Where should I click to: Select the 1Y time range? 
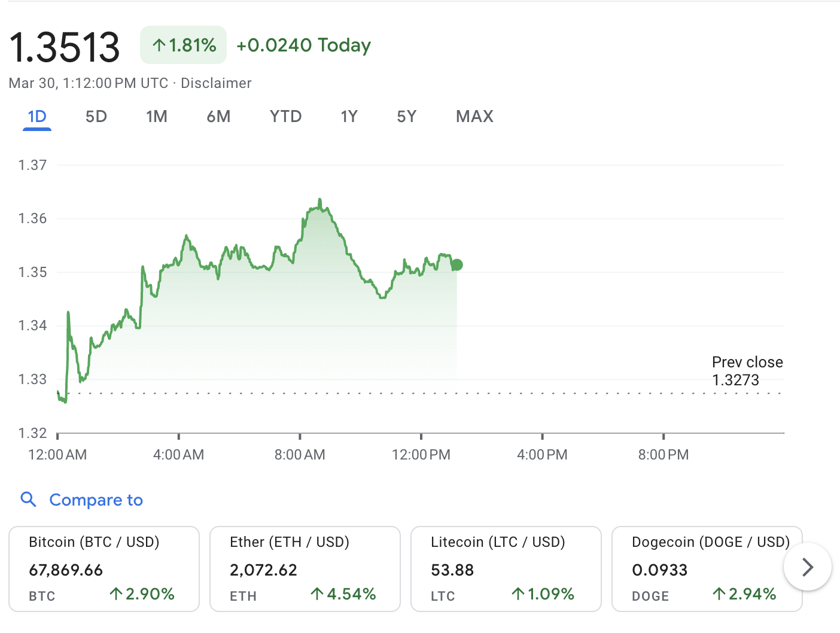coord(349,117)
